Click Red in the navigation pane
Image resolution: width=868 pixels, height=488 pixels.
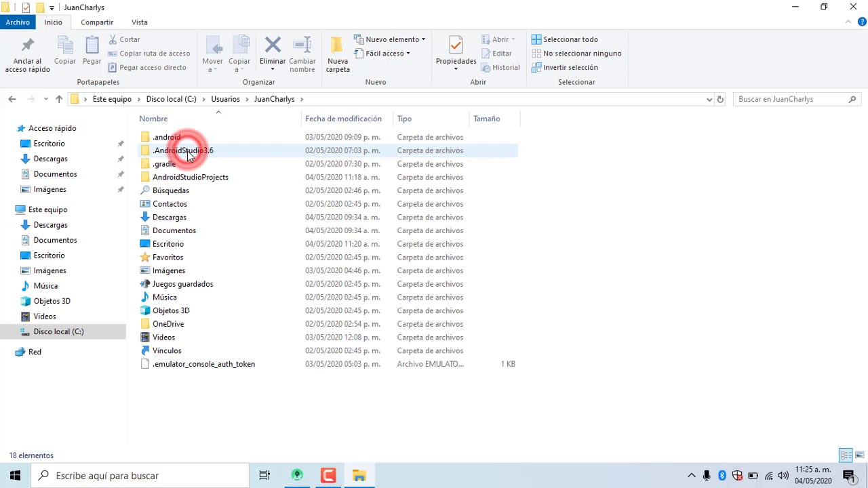click(35, 352)
